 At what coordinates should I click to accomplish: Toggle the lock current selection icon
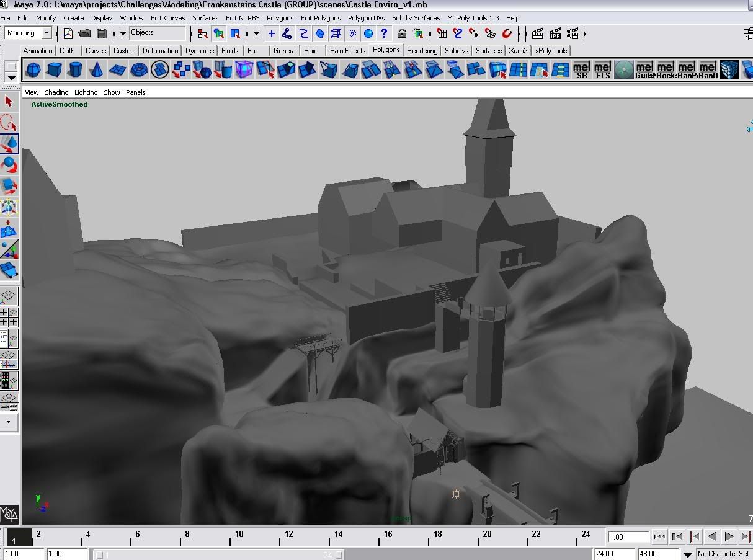click(x=402, y=33)
